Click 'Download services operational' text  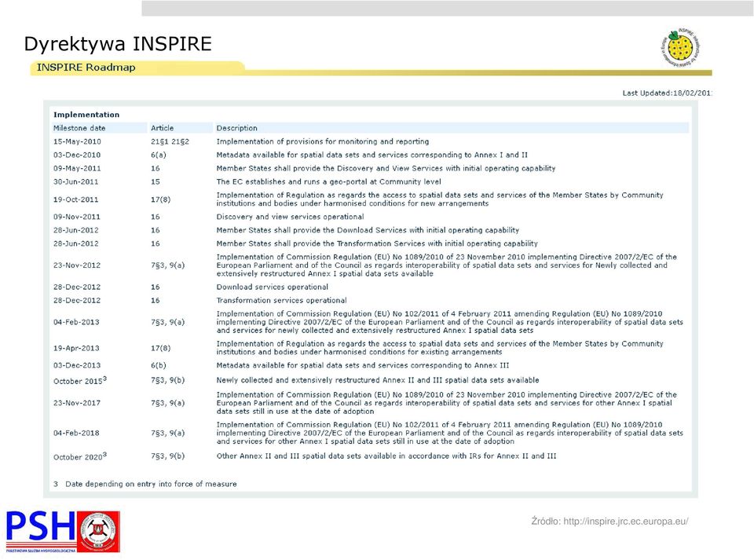273,287
